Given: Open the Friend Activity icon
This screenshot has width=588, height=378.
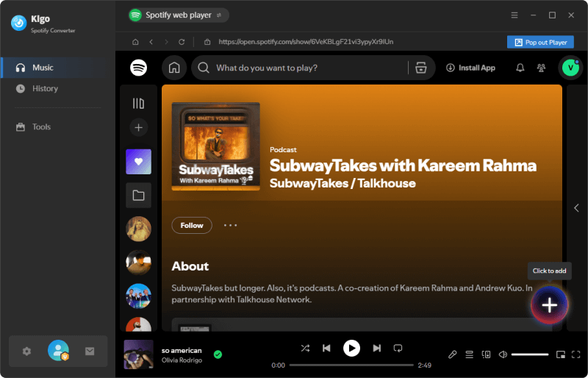Looking at the screenshot, I should coord(541,68).
